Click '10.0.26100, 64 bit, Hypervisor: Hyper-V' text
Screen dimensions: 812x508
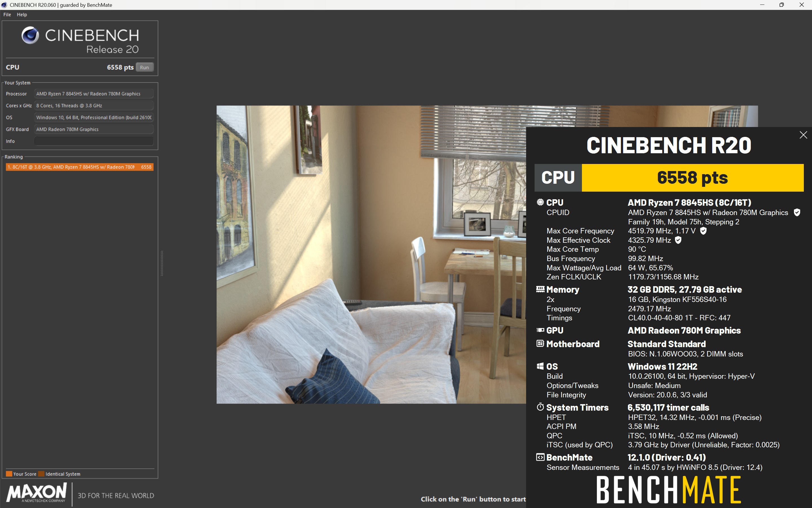tap(691, 376)
